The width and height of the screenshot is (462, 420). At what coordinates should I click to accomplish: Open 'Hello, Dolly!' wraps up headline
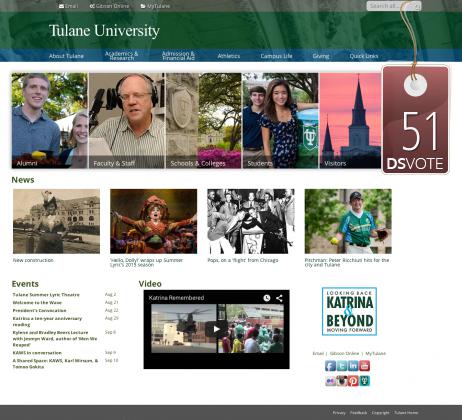[x=146, y=262]
